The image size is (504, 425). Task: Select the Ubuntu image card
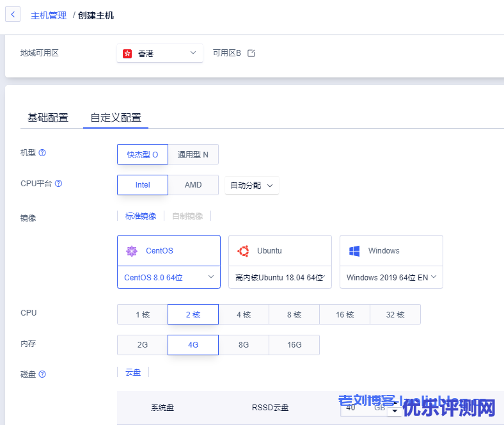[x=280, y=251]
